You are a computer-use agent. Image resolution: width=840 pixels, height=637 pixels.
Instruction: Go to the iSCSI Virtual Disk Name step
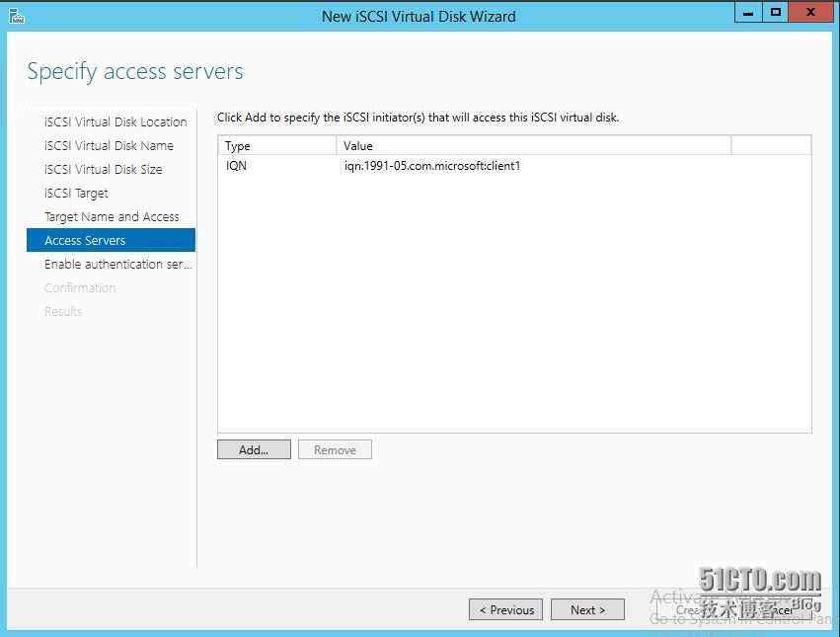[x=109, y=145]
